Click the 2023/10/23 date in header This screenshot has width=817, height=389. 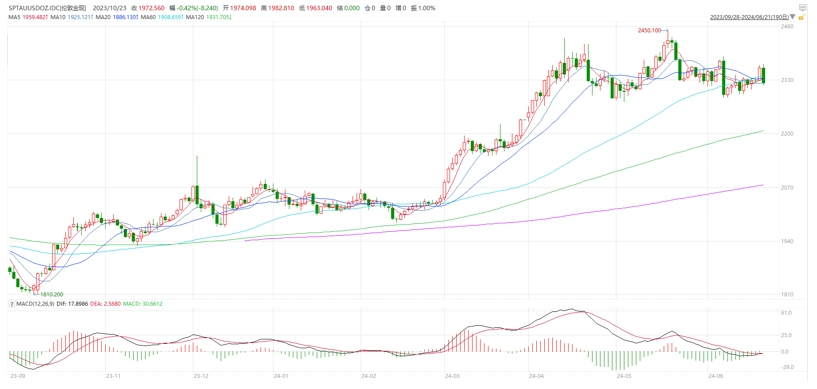pyautogui.click(x=109, y=8)
